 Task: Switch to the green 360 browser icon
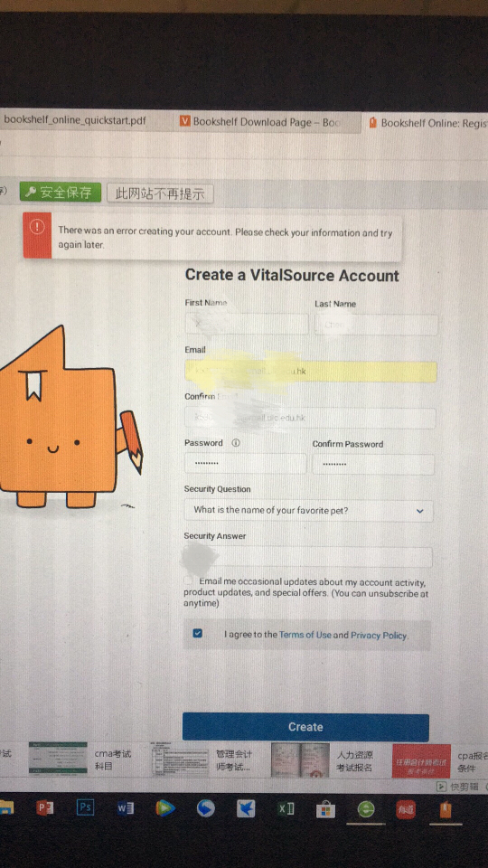[x=366, y=809]
